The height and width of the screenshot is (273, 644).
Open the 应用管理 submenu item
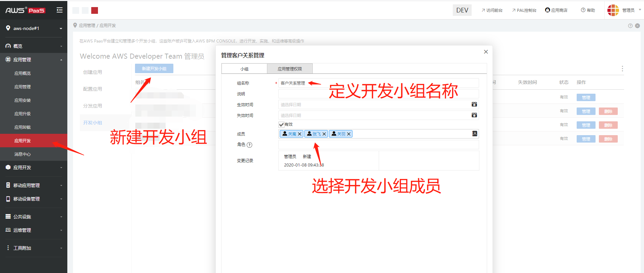point(23,87)
